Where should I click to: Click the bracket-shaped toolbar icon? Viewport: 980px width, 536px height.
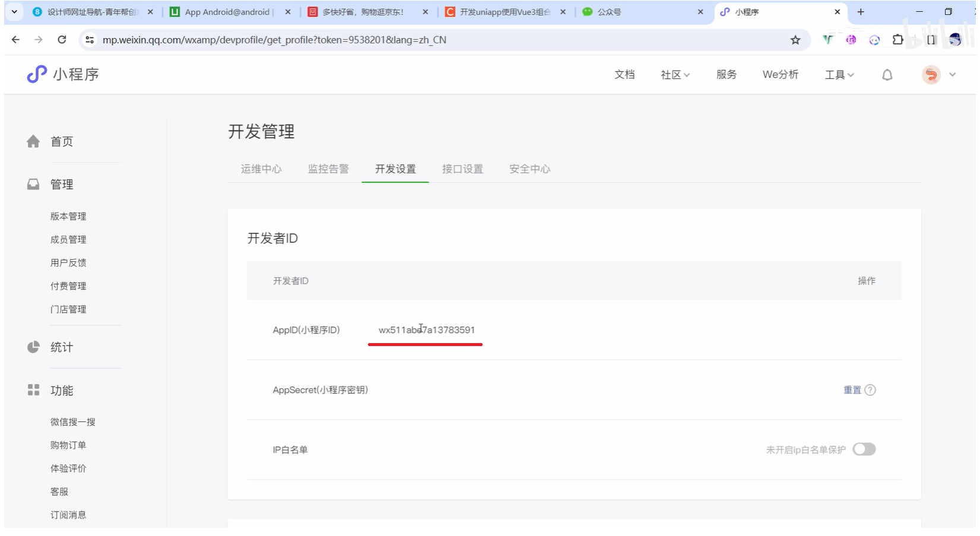[x=931, y=40]
